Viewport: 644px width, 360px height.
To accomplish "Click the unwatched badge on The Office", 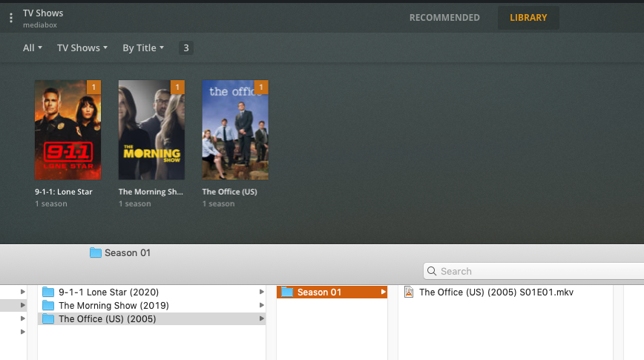I will pos(261,87).
